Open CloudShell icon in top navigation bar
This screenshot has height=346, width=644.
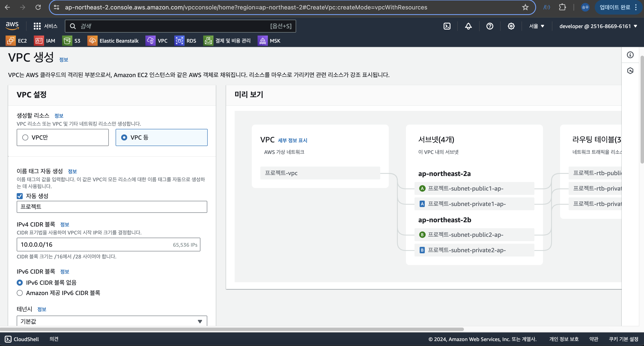coord(447,26)
